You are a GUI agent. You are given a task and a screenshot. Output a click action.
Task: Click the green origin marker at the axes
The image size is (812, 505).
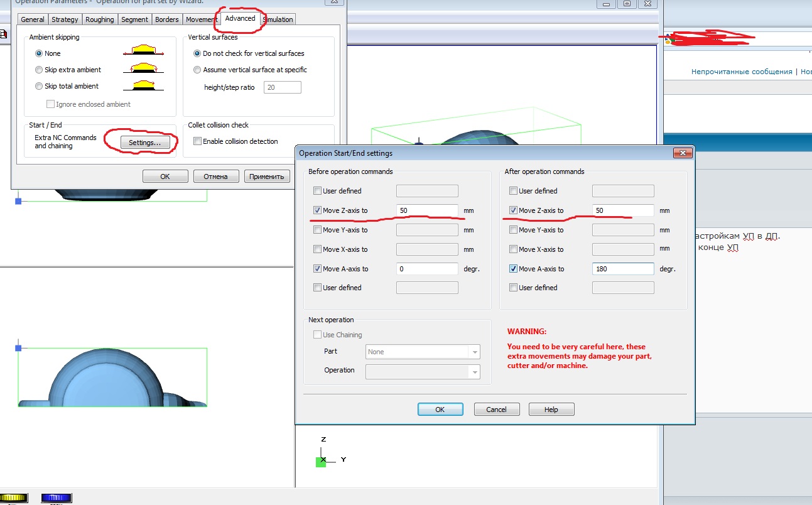coord(321,462)
